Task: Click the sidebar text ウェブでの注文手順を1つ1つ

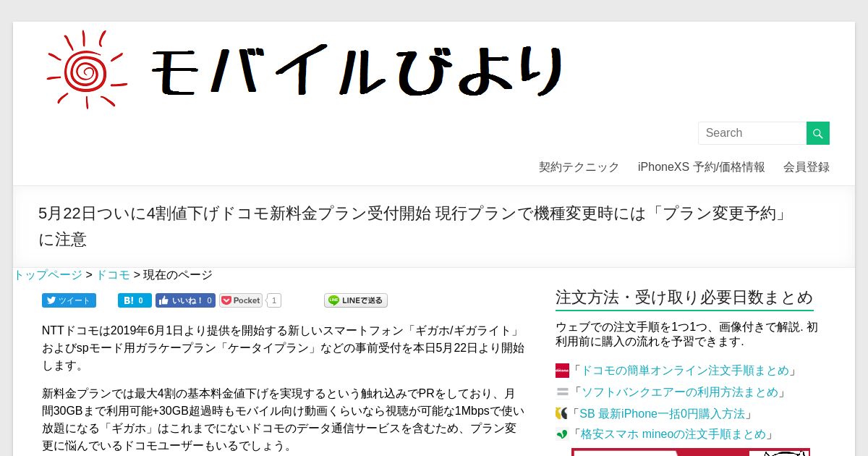Action: tap(686, 334)
